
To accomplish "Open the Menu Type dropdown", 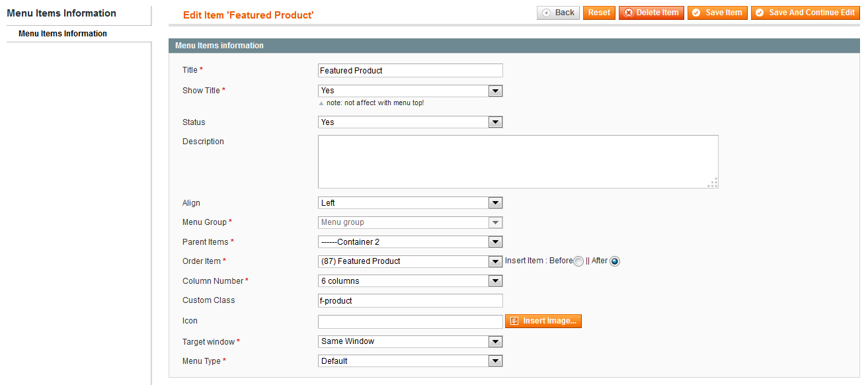I will 411,361.
